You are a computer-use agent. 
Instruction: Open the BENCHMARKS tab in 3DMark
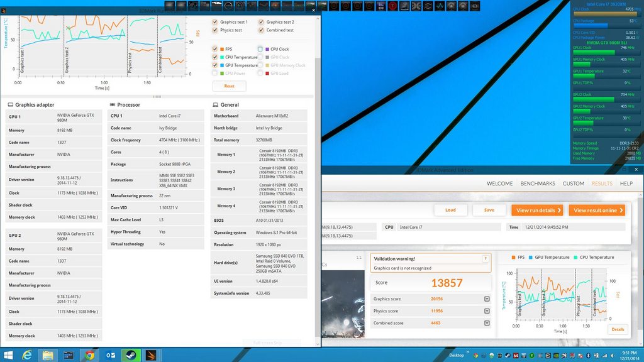(538, 184)
